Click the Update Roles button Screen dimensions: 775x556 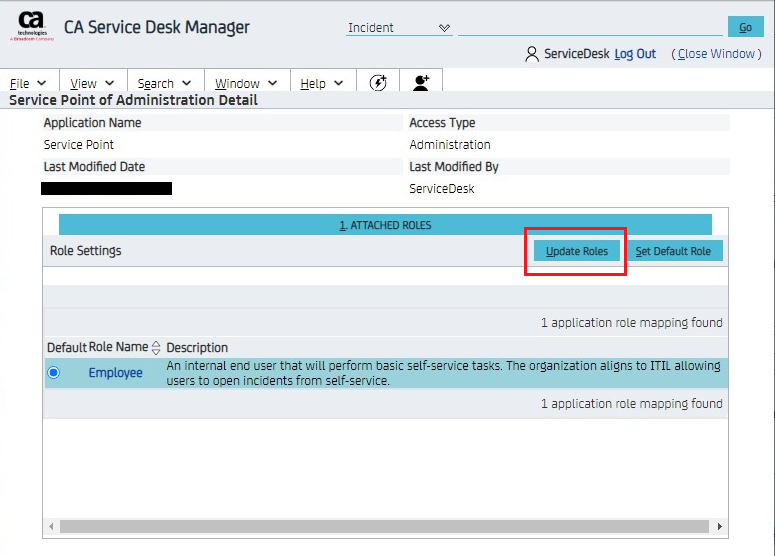(x=576, y=251)
